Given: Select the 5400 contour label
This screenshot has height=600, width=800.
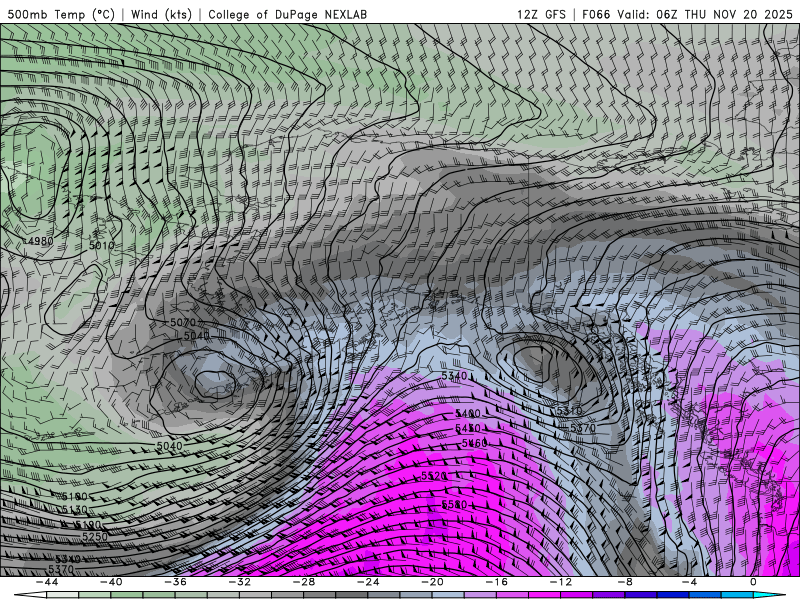Looking at the screenshot, I should (x=467, y=413).
